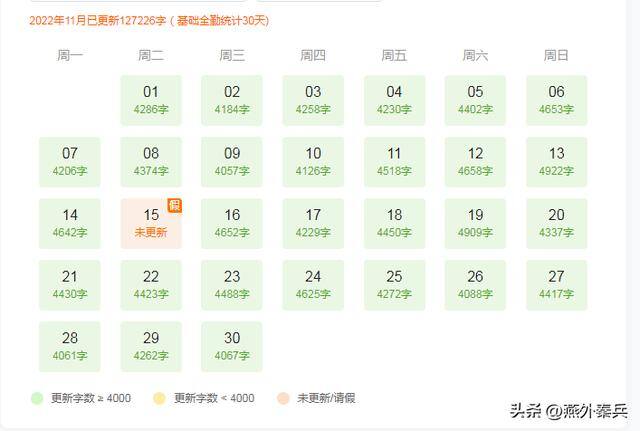Image resolution: width=640 pixels, height=431 pixels.
Task: Click the 周四 column header
Action: coord(313,55)
